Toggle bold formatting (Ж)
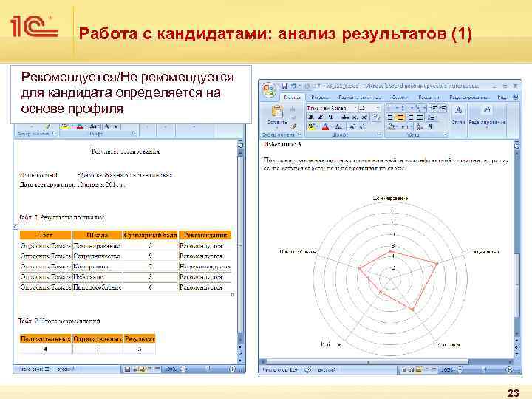Image resolution: width=532 pixels, height=399 pixels. (x=310, y=117)
